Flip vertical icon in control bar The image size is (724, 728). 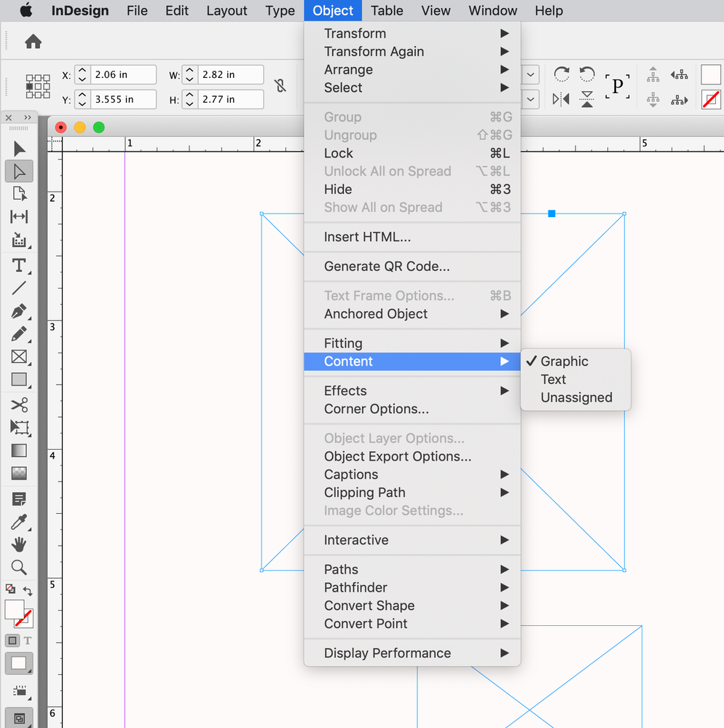587,99
